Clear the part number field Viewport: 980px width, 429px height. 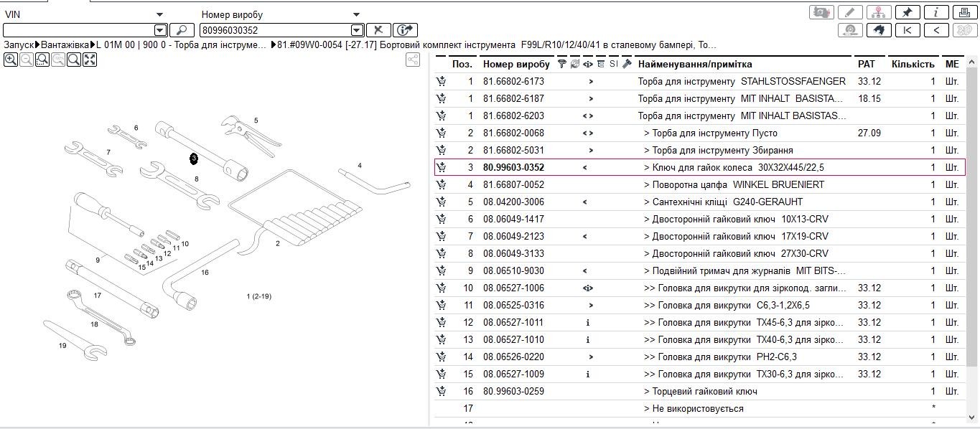click(378, 30)
